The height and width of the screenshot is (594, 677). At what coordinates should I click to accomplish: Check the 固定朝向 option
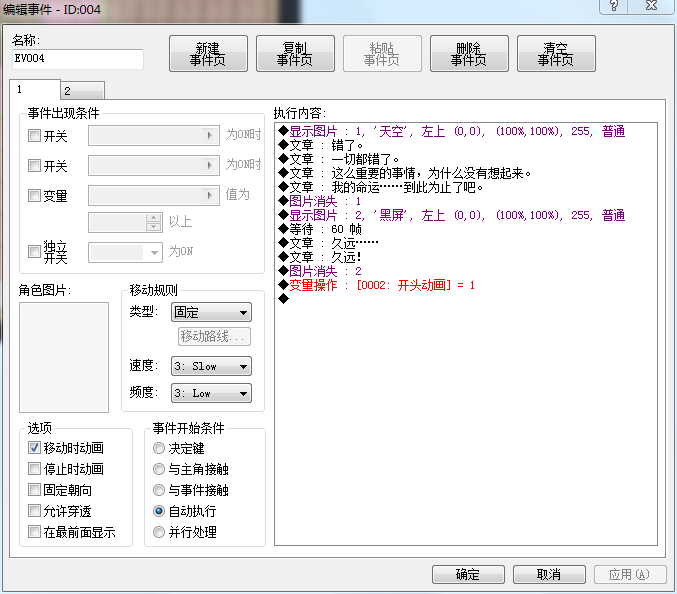[x=34, y=490]
